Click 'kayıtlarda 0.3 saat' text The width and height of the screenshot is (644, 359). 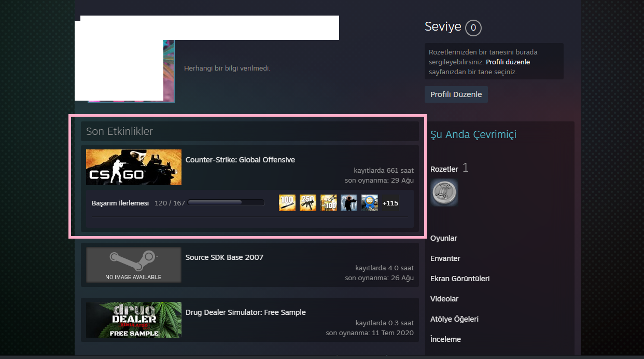[x=385, y=323]
